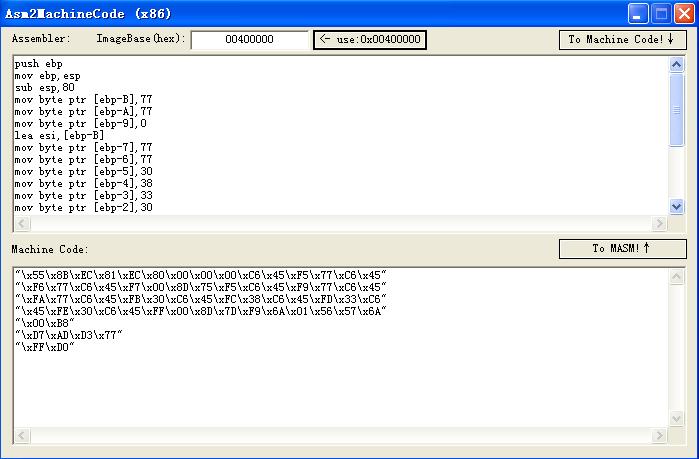Click the machine code line starting \x45\xFE\x30
This screenshot has height=459, width=699.
(201, 311)
